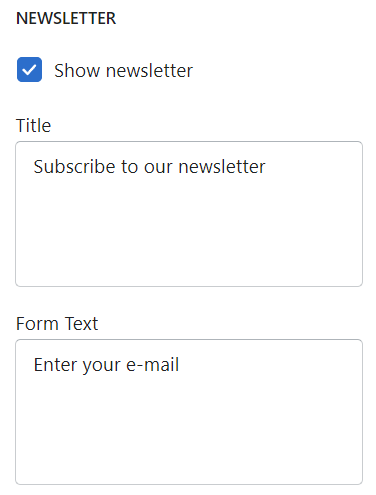The image size is (376, 495).
Task: Select the Title field label
Action: pos(33,125)
